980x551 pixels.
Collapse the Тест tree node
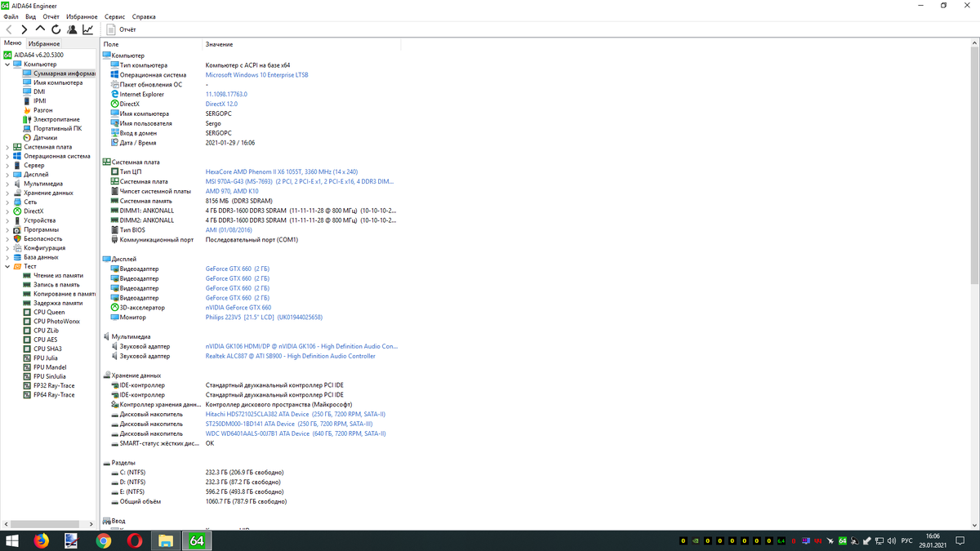pyautogui.click(x=7, y=266)
